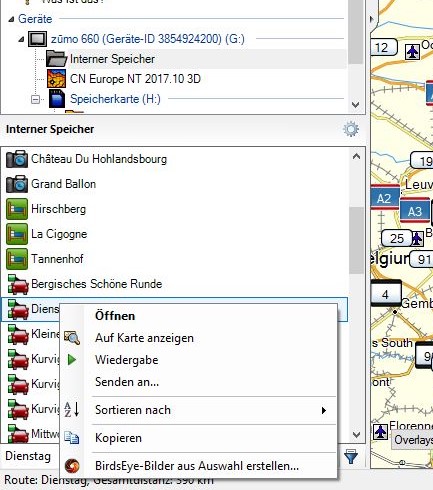Select the Tannenhof list row
433x490 pixels.
(x=174, y=259)
